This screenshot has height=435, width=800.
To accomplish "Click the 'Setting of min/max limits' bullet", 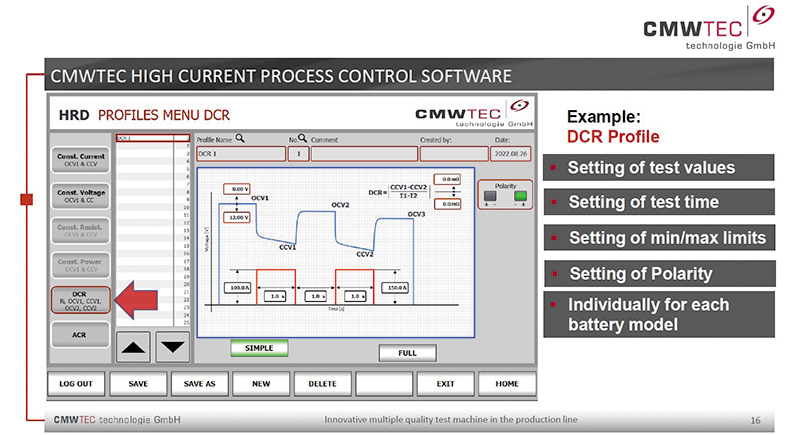I will [660, 238].
